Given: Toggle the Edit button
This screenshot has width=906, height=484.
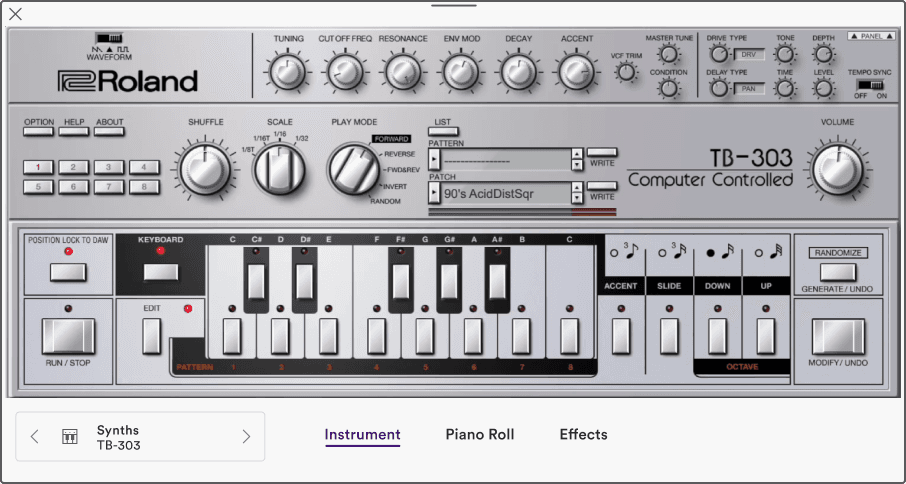Looking at the screenshot, I should (152, 336).
